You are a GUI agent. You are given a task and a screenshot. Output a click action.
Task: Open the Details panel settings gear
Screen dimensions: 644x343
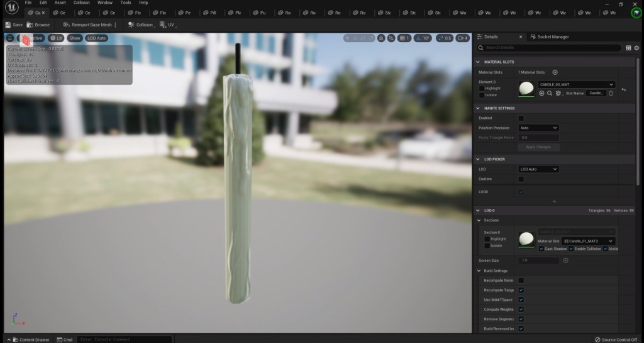[636, 48]
